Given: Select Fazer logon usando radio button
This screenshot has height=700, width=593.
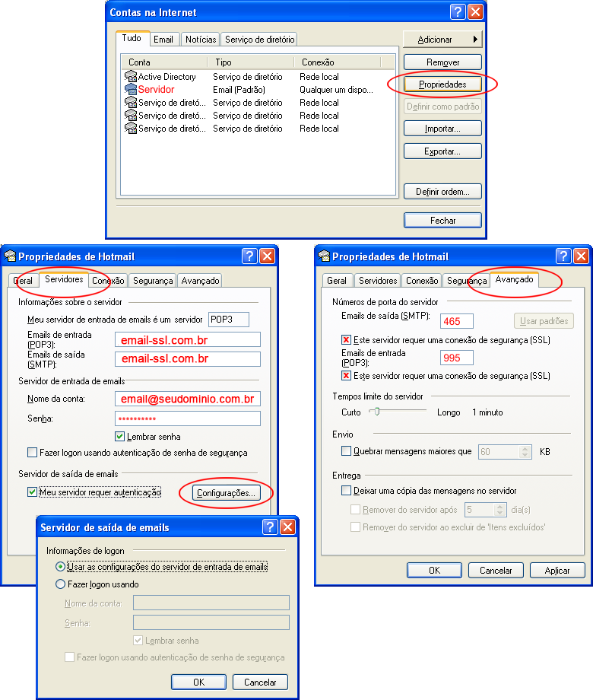Looking at the screenshot, I should point(60,584).
